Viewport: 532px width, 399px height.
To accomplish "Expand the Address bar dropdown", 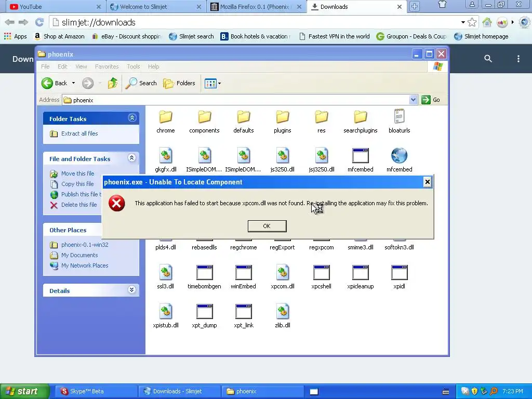I will coord(413,100).
